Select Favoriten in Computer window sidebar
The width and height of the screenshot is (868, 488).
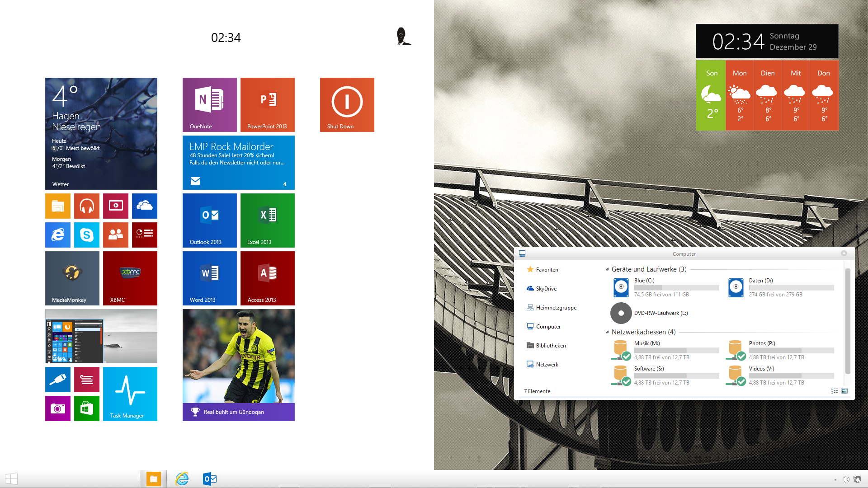(542, 269)
